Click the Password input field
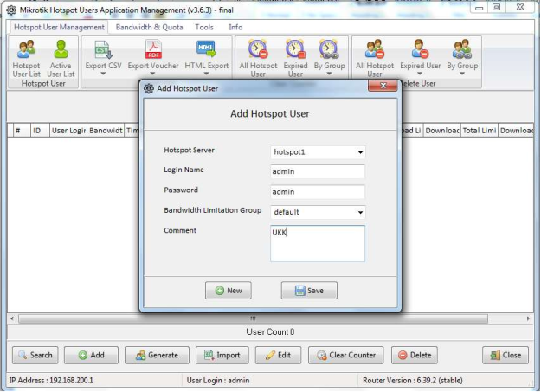 pyautogui.click(x=318, y=192)
